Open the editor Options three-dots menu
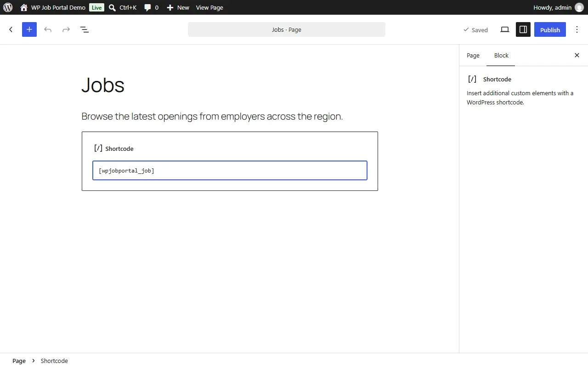The height and width of the screenshot is (368, 588). click(x=577, y=29)
